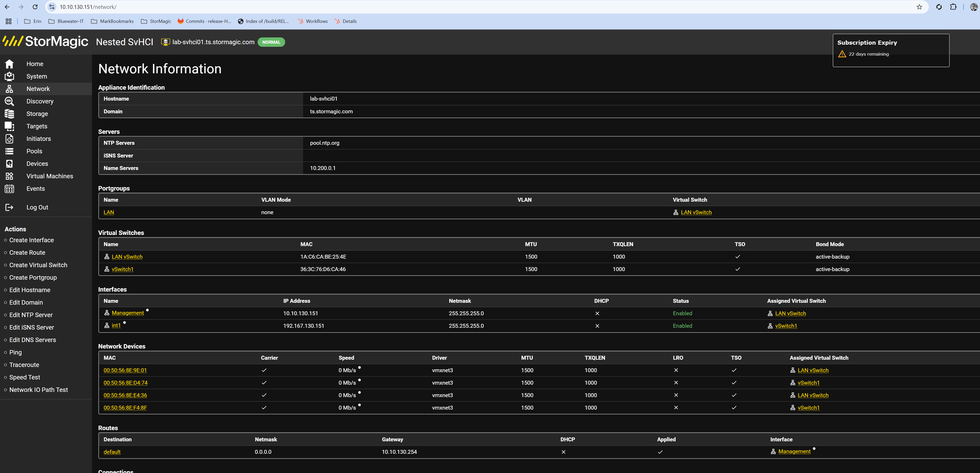The width and height of the screenshot is (980, 473).
Task: Open the LAN portgroup link
Action: point(109,213)
